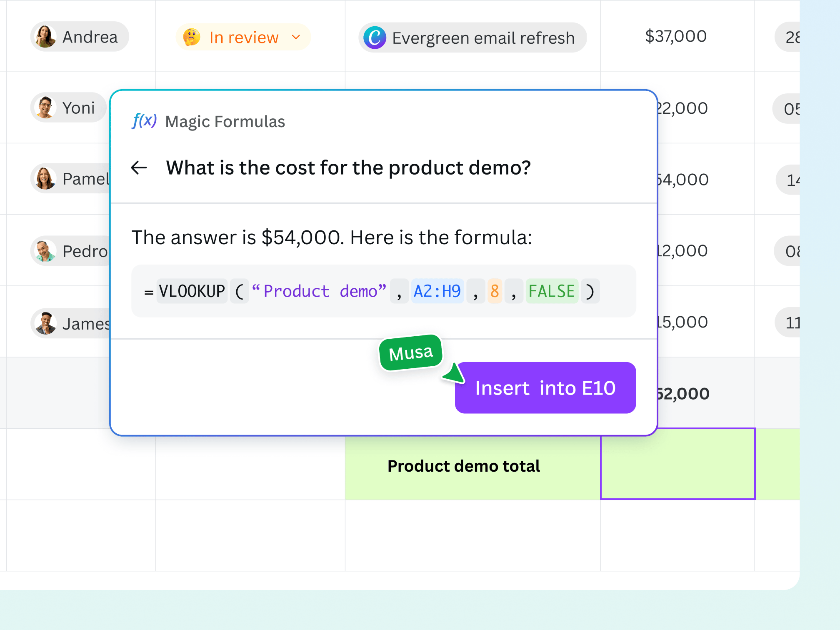840x630 pixels.
Task: Select the FALSE token in the formula
Action: pos(551,291)
